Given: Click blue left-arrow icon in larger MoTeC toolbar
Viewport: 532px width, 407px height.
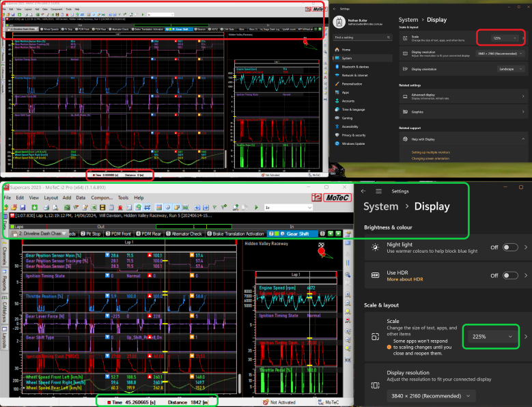Looking at the screenshot, I should (x=197, y=207).
